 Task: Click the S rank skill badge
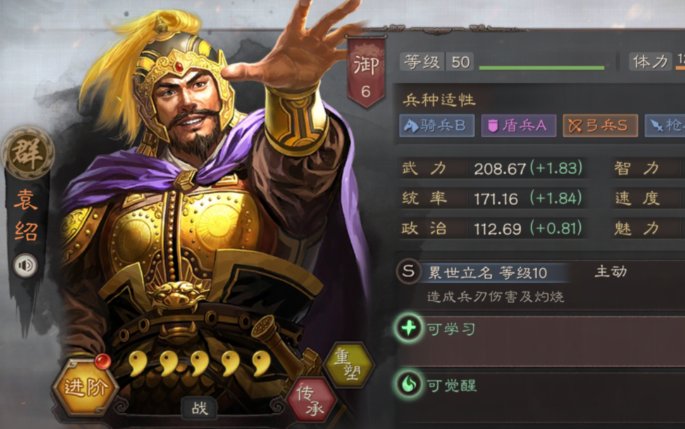coord(408,271)
